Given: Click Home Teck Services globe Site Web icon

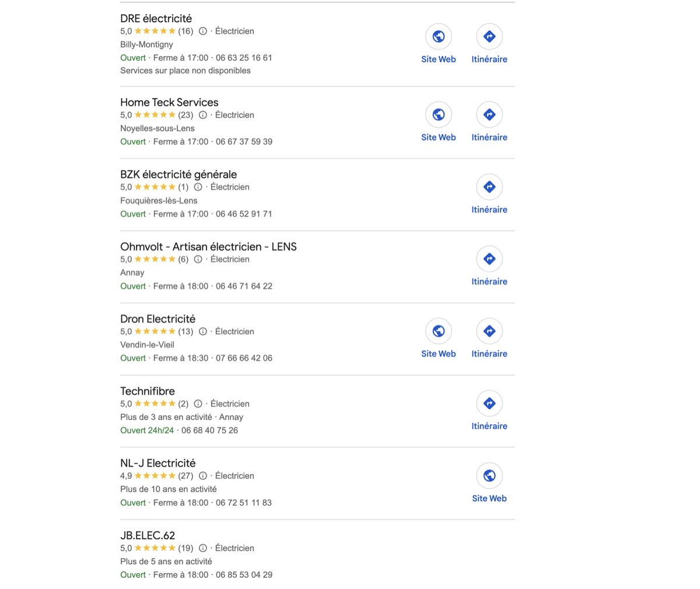Looking at the screenshot, I should (x=438, y=114).
